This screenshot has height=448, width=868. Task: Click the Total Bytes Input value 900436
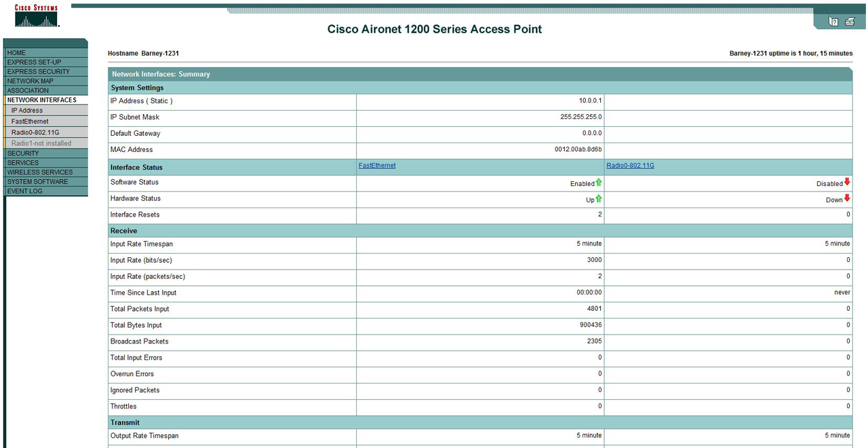(591, 325)
